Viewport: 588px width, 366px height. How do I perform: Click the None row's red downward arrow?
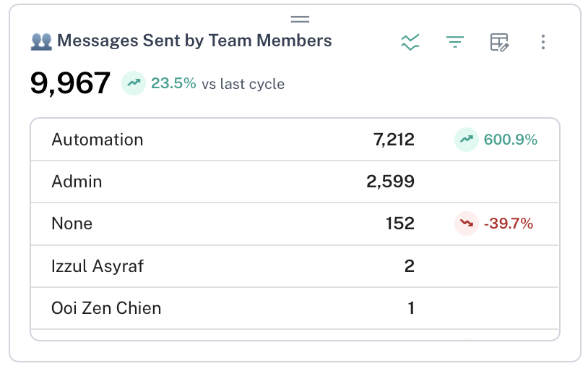(x=466, y=224)
